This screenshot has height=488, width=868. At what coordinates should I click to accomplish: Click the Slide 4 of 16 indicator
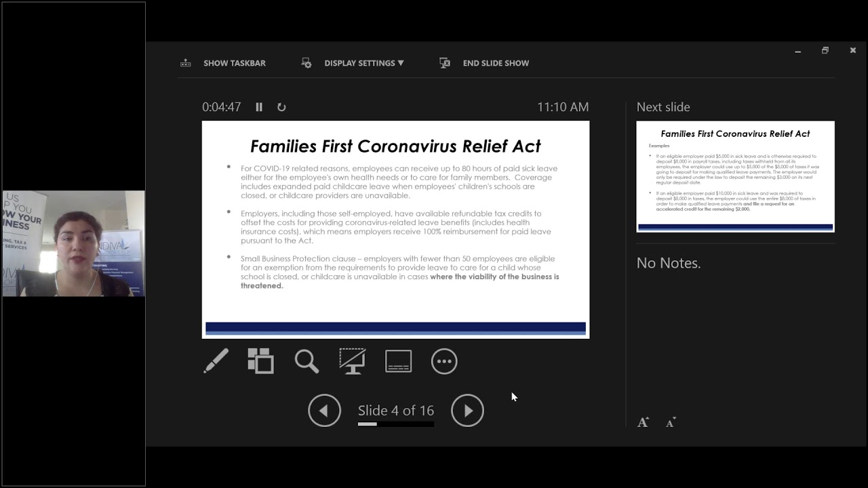pos(395,411)
